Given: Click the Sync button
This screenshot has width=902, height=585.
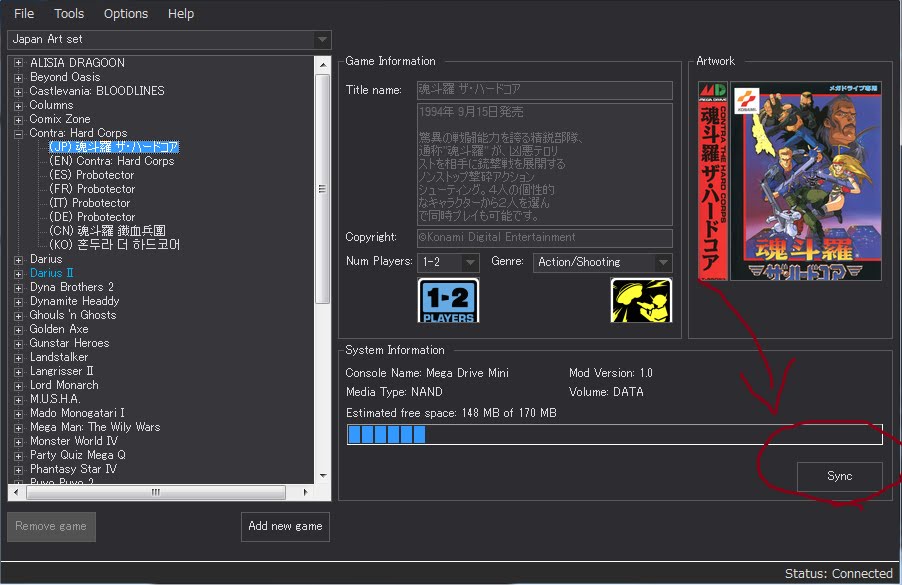Looking at the screenshot, I should [x=839, y=476].
